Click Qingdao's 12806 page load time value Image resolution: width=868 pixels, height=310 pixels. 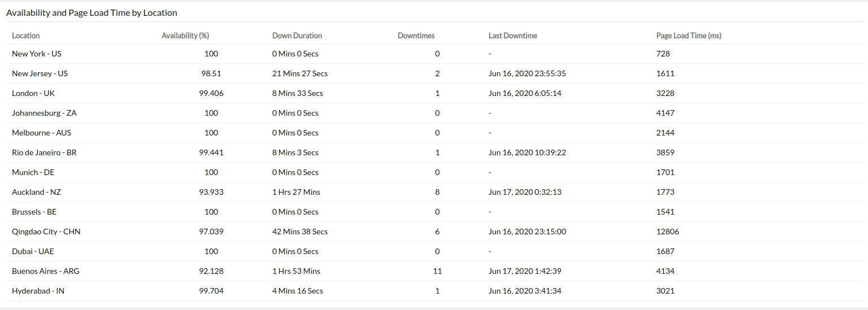click(668, 232)
